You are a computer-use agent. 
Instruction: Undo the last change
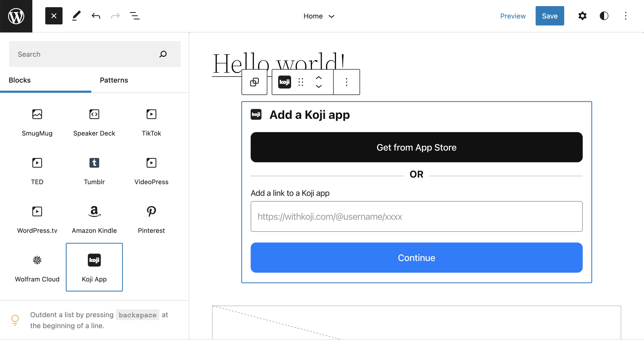pyautogui.click(x=96, y=16)
